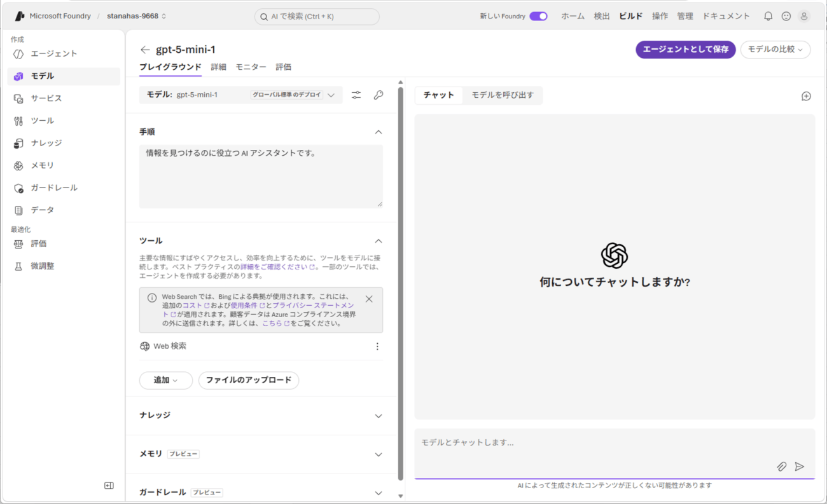Screen dimensions: 827x504
Task: Click the scroll-up arrow of left panel
Action: tap(400, 82)
